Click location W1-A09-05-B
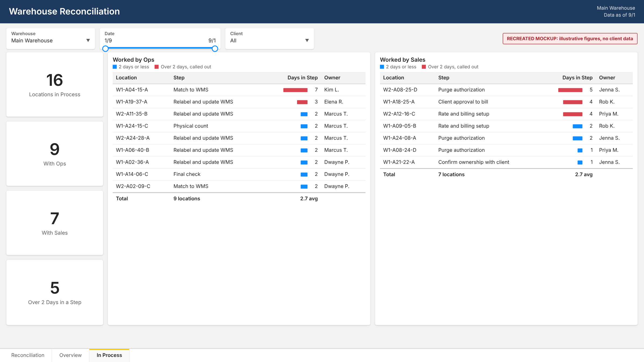Image resolution: width=644 pixels, height=362 pixels. pyautogui.click(x=400, y=126)
